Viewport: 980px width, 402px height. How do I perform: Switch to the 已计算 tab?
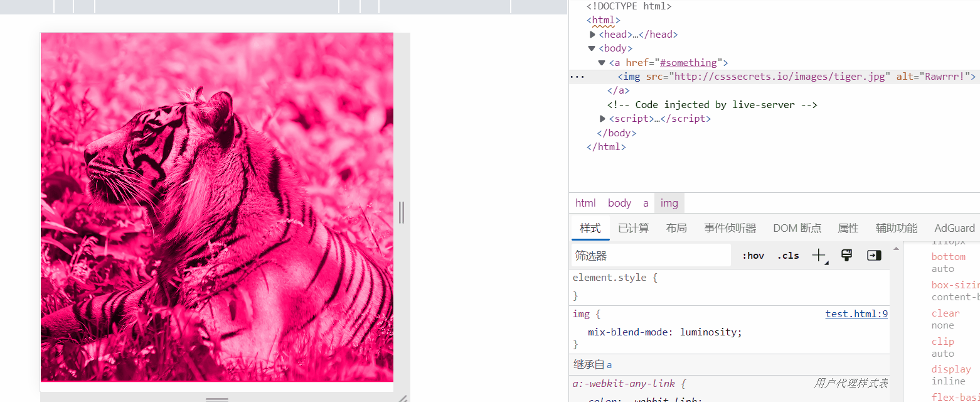pos(633,228)
